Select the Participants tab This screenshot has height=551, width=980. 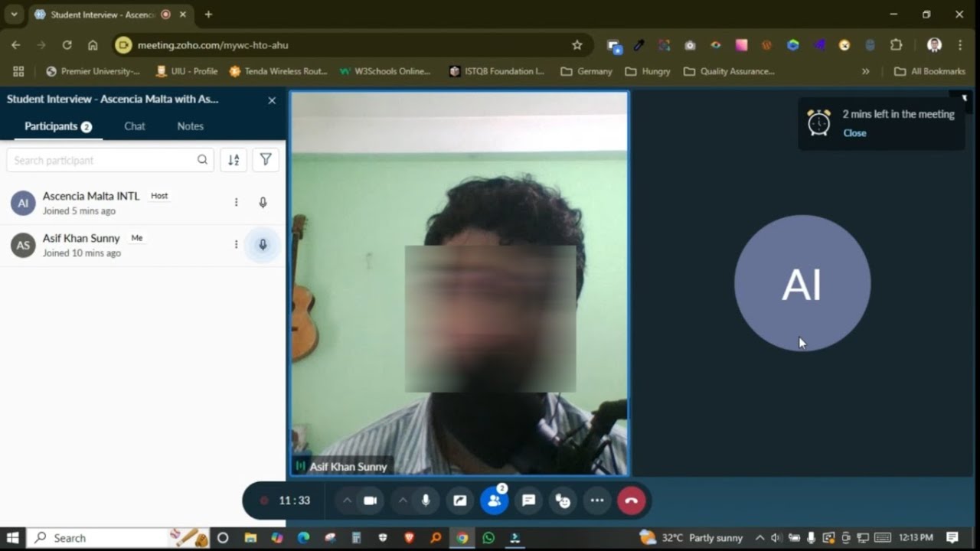coord(58,126)
